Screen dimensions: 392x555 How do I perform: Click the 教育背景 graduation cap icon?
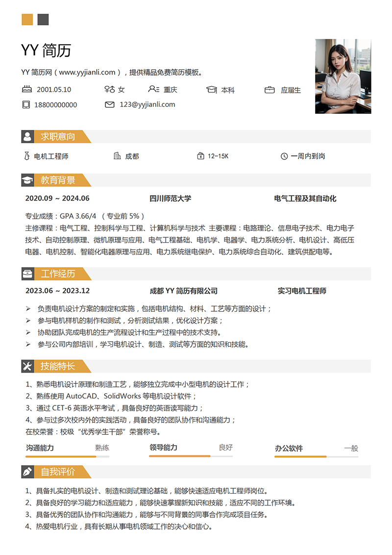click(27, 180)
